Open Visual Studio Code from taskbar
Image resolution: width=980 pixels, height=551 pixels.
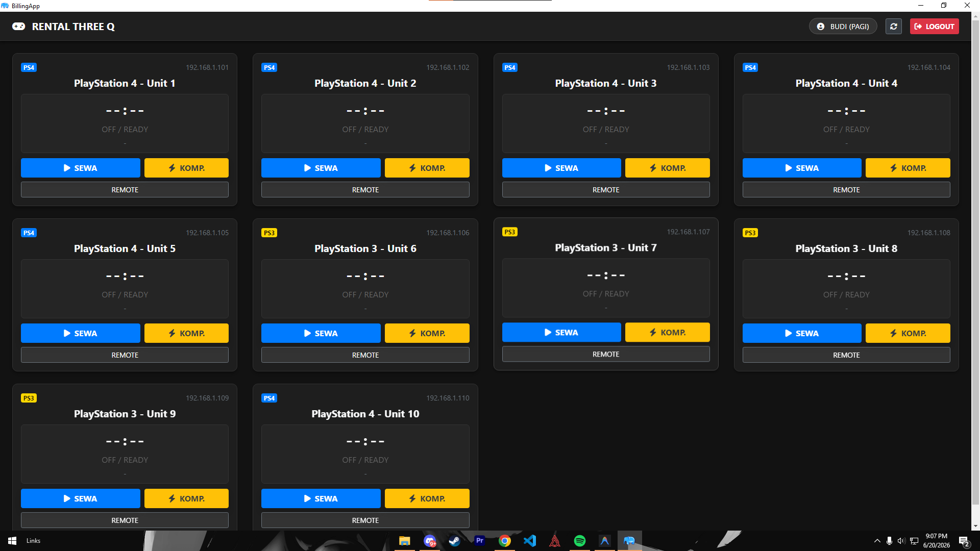tap(530, 541)
